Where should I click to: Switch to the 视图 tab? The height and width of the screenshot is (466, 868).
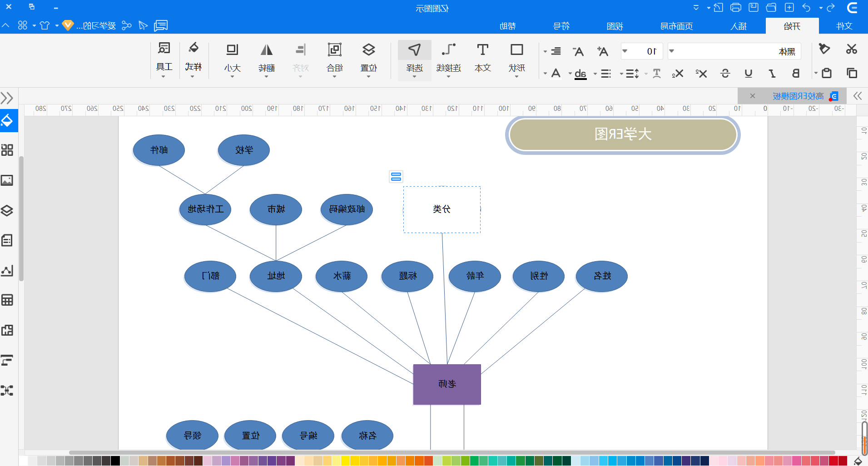tap(615, 26)
